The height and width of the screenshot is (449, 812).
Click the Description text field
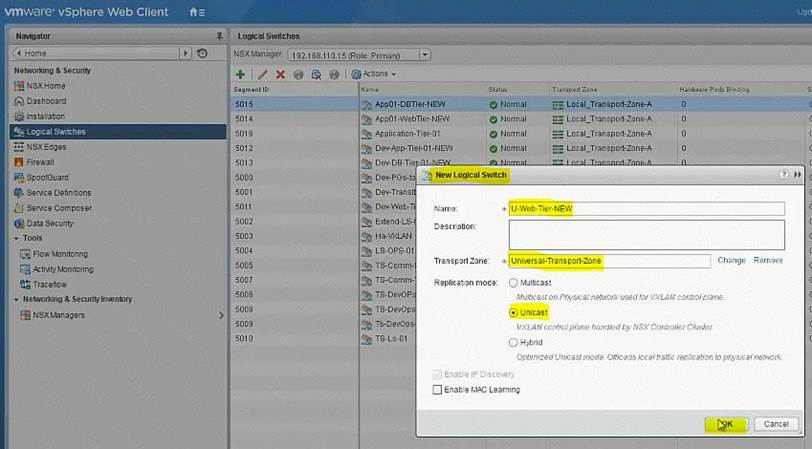646,234
